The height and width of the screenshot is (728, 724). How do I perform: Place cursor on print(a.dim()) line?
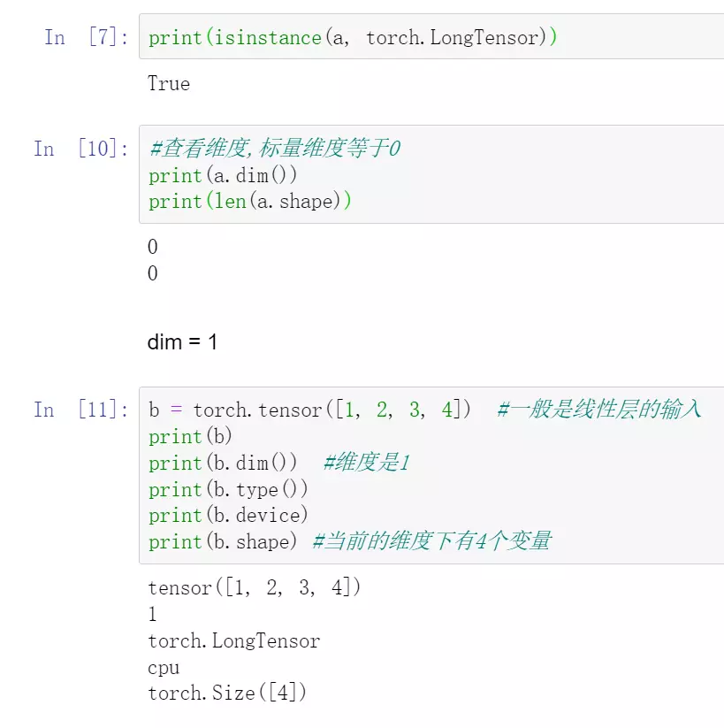(223, 175)
